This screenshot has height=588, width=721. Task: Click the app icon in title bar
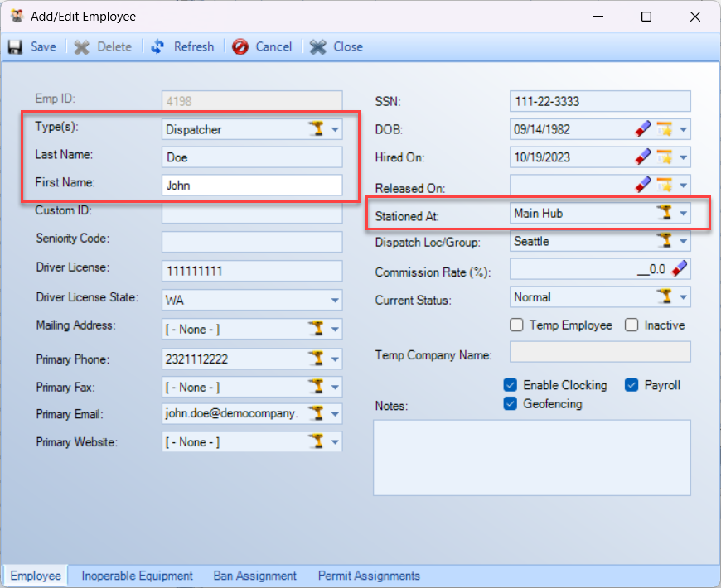(17, 16)
